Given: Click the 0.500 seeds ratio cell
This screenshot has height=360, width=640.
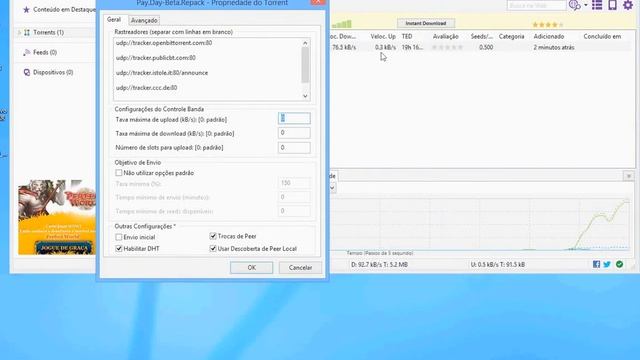Looking at the screenshot, I should click(x=486, y=47).
